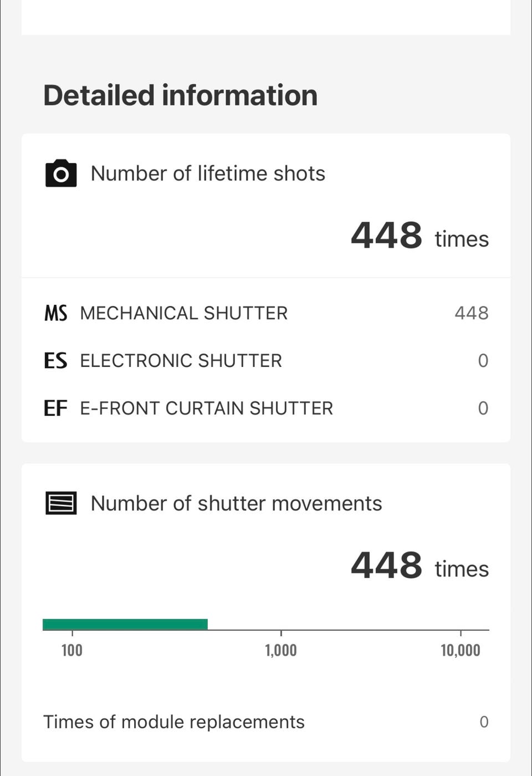This screenshot has height=776, width=532.
Task: Click the MS mechanical shutter icon
Action: (x=55, y=313)
